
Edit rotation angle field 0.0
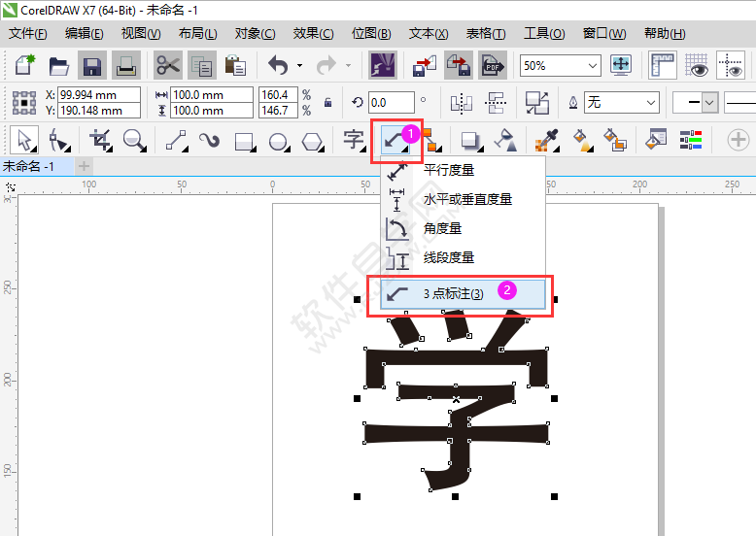[391, 103]
